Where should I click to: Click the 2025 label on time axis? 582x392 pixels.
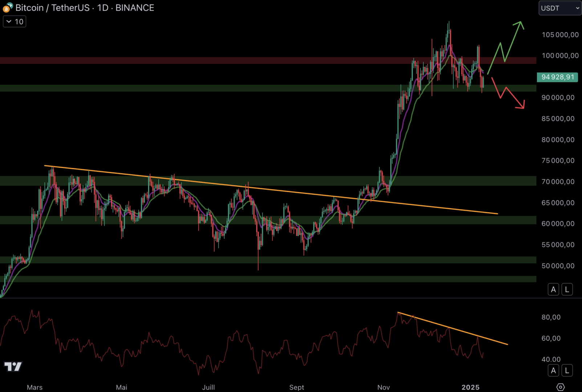[x=470, y=387]
